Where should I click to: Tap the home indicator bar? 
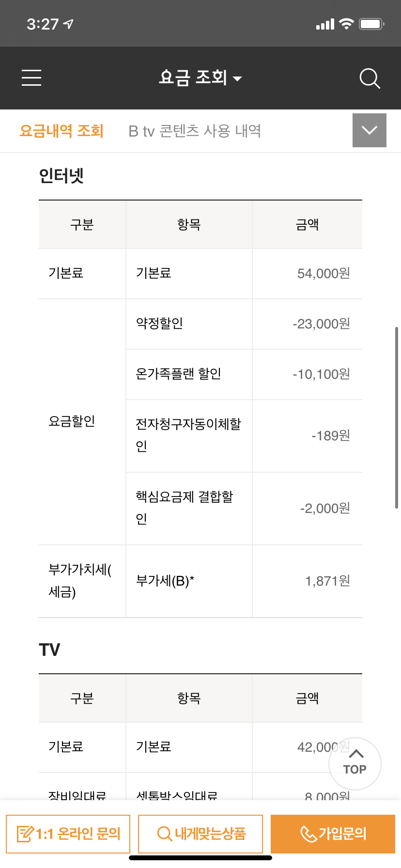click(x=200, y=858)
